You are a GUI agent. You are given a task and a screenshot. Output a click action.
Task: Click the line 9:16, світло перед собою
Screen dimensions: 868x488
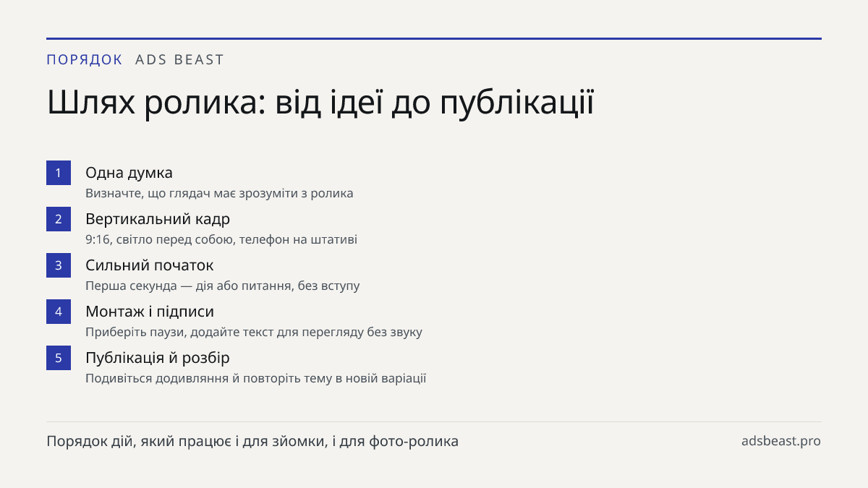click(x=221, y=240)
